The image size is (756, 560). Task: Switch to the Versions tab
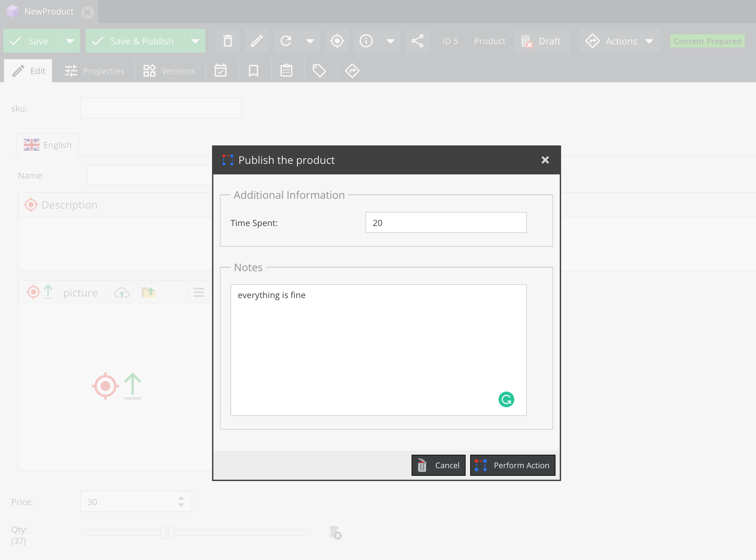[169, 70]
